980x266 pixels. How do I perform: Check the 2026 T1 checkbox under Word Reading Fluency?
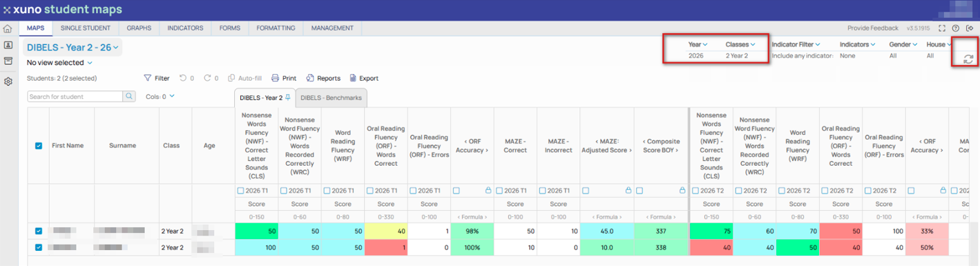(327, 191)
